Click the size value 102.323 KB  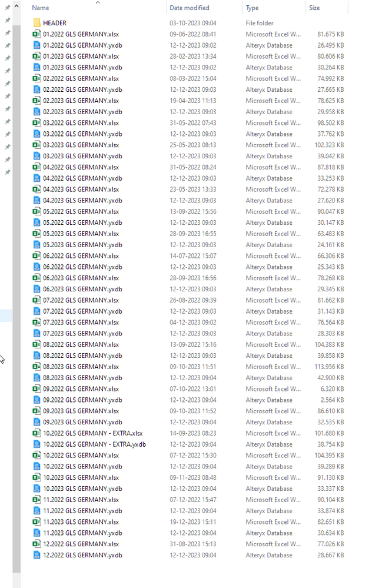329,145
